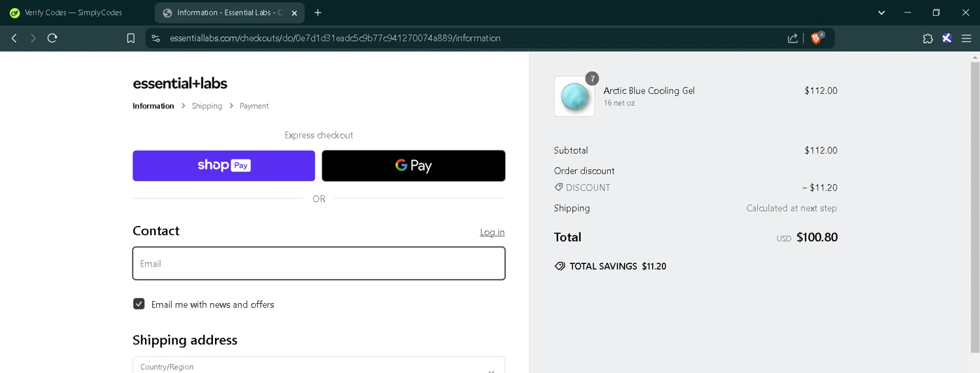Click the quantity badge showing 7
Screen dimensions: 980x373
pyautogui.click(x=592, y=78)
